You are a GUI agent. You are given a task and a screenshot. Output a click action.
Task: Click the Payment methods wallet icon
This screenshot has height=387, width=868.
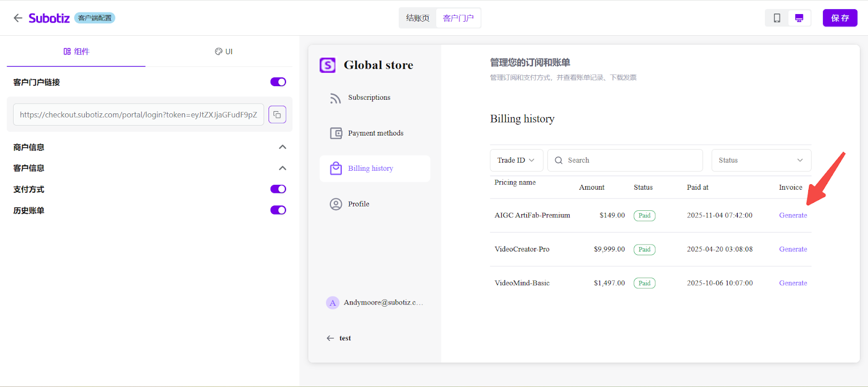336,133
